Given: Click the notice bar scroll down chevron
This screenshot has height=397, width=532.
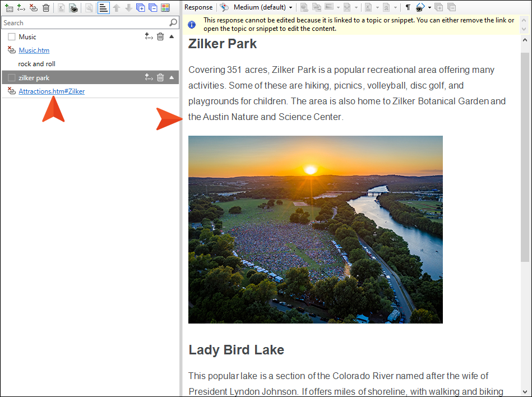Looking at the screenshot, I should point(524,29).
